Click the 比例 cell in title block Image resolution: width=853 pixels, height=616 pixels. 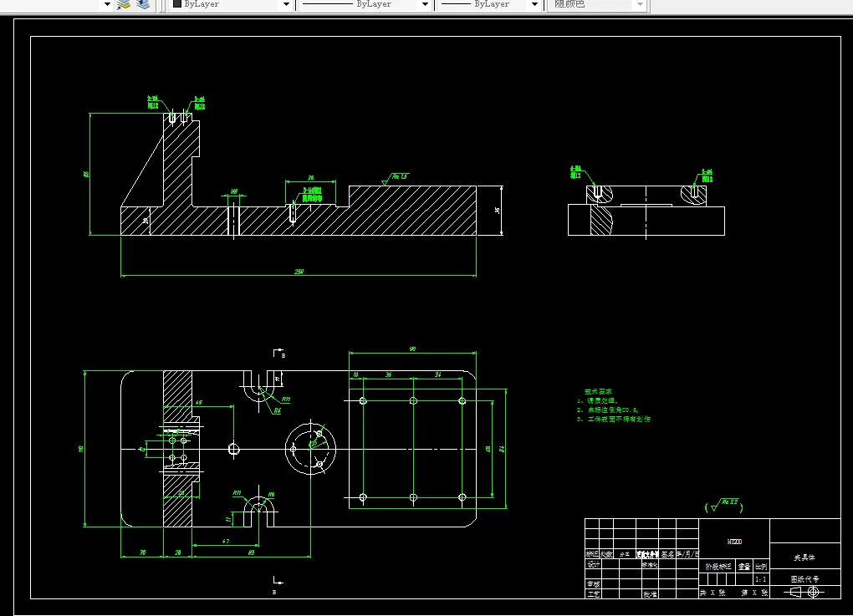760,566
